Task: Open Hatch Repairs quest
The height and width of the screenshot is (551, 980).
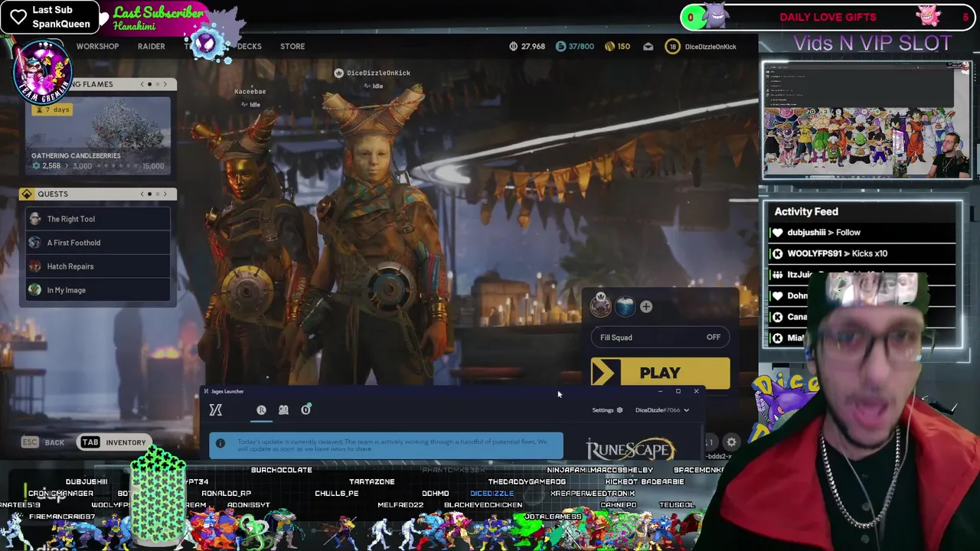Action: [x=98, y=266]
